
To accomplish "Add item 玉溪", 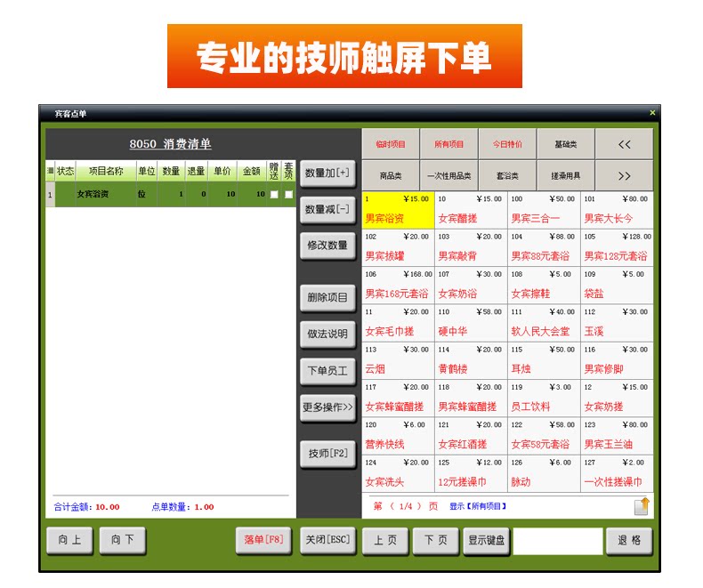I will click(x=617, y=323).
